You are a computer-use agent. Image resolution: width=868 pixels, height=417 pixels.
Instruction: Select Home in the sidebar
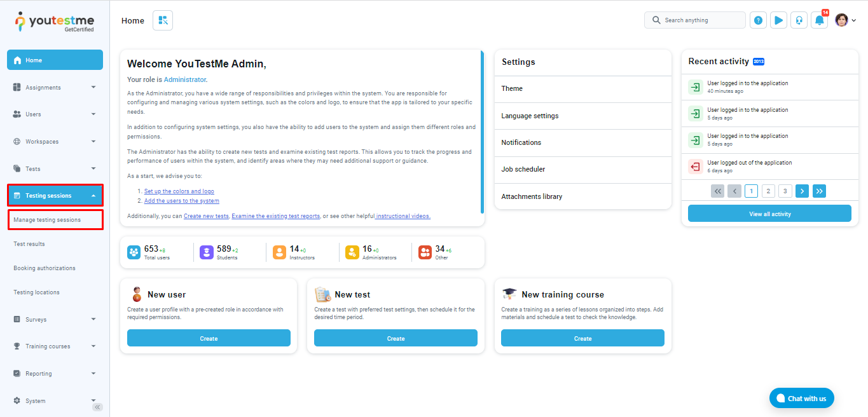(55, 60)
